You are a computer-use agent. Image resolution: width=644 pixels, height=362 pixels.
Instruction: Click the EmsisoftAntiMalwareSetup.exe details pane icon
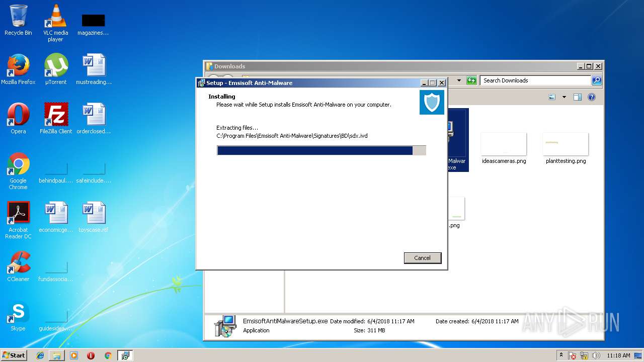pos(225,326)
